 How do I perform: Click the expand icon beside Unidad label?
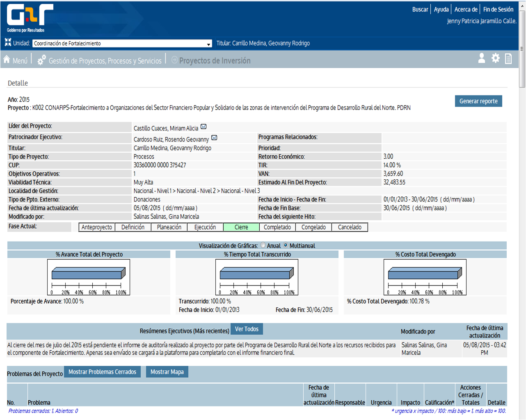(x=8, y=42)
